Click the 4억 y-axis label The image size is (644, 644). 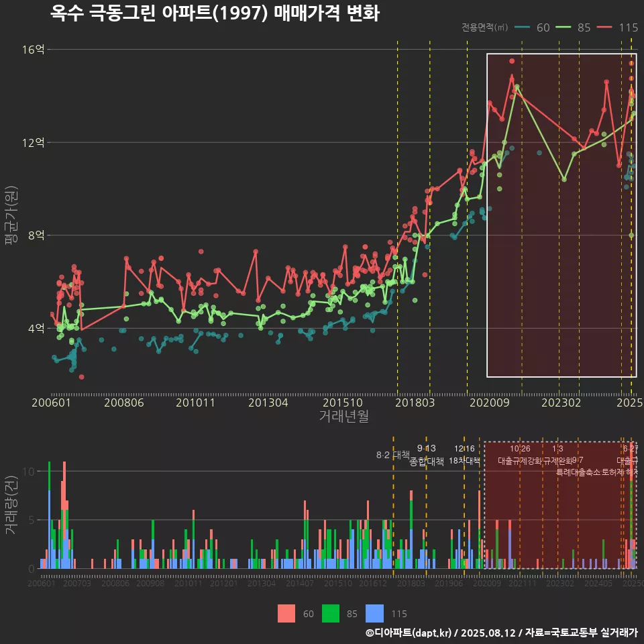coord(36,329)
